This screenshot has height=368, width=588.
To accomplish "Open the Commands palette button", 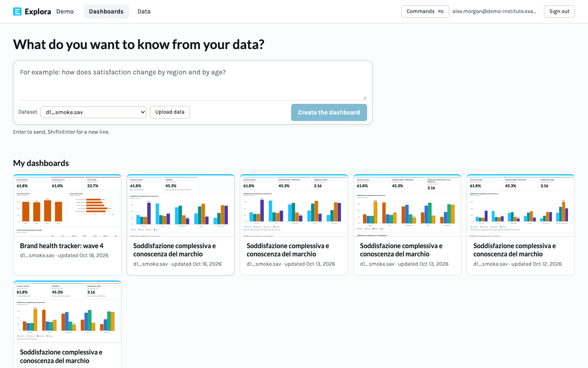I will pyautogui.click(x=425, y=11).
